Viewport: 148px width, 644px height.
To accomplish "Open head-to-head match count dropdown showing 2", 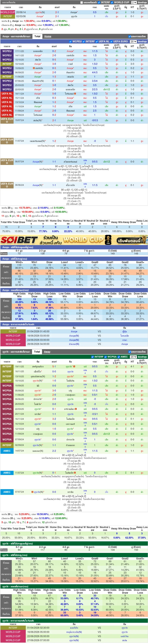I will coord(134,2).
